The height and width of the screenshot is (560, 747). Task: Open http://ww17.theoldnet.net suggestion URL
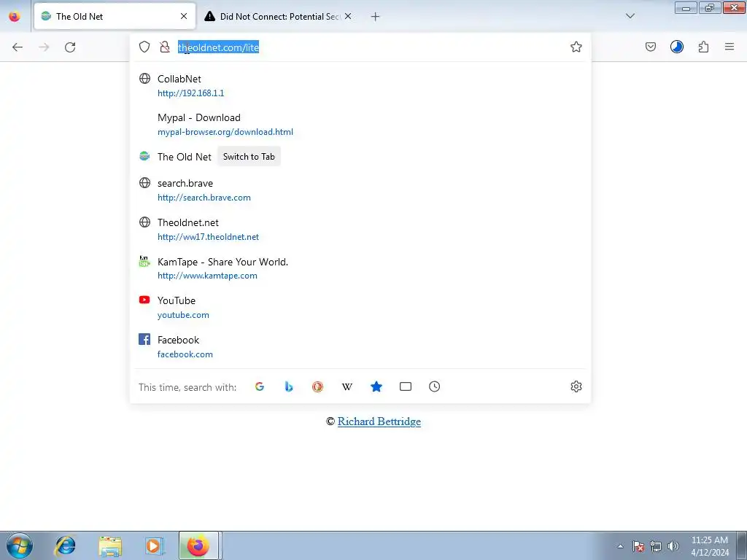coord(208,237)
